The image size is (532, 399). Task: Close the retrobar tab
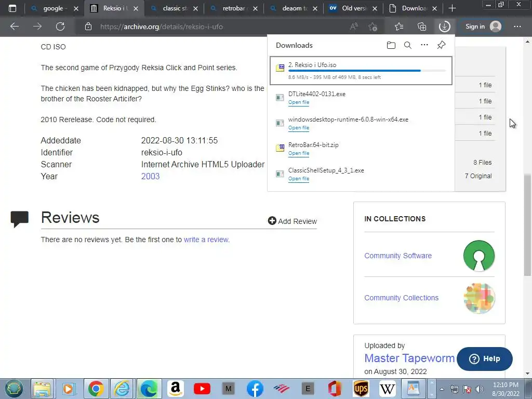(x=256, y=8)
